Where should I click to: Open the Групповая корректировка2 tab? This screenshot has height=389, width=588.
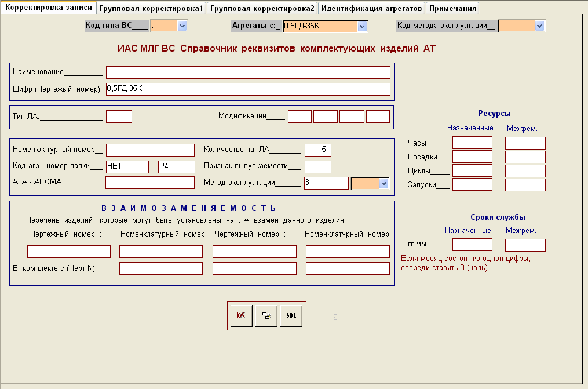click(262, 8)
